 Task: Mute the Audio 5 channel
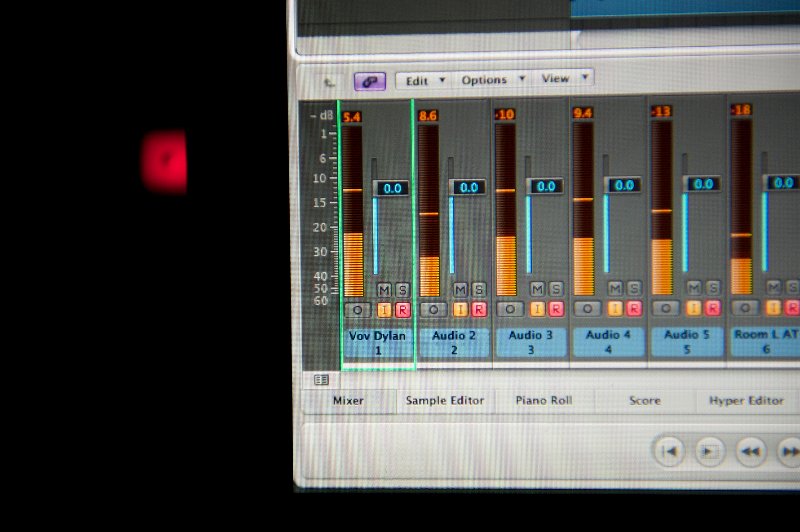(694, 288)
